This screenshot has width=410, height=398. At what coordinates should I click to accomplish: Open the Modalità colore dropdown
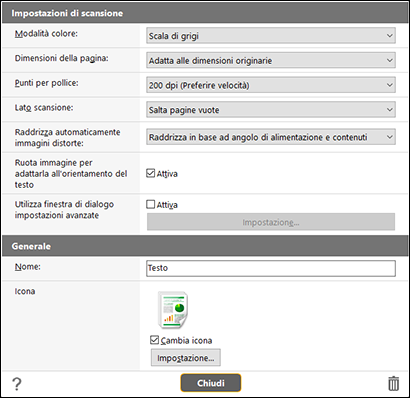pos(271,36)
